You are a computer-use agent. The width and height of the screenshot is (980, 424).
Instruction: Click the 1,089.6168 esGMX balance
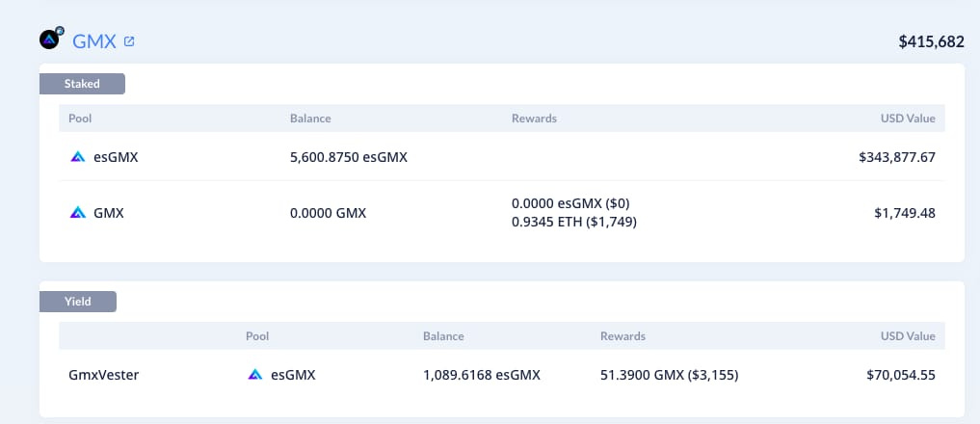(481, 375)
